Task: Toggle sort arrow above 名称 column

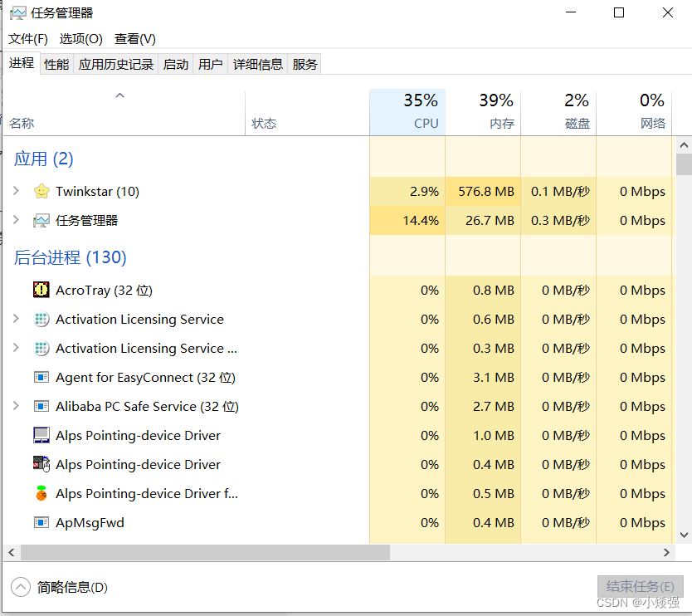Action: pyautogui.click(x=120, y=95)
